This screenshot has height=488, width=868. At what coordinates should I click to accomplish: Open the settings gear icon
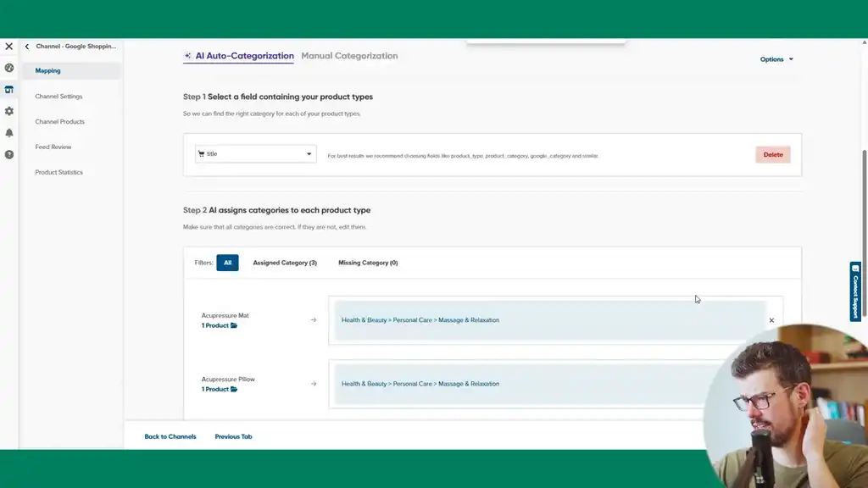[x=8, y=111]
